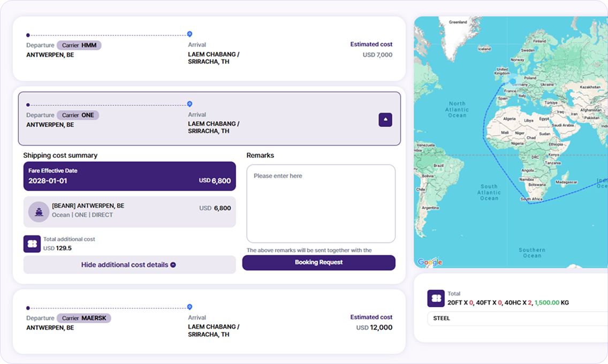Click the arrival pin on ONE route

pyautogui.click(x=189, y=104)
